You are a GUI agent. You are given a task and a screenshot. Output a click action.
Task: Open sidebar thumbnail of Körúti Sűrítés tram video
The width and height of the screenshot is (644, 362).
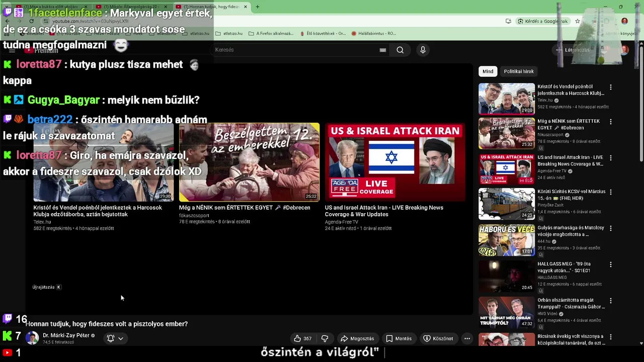tap(507, 204)
